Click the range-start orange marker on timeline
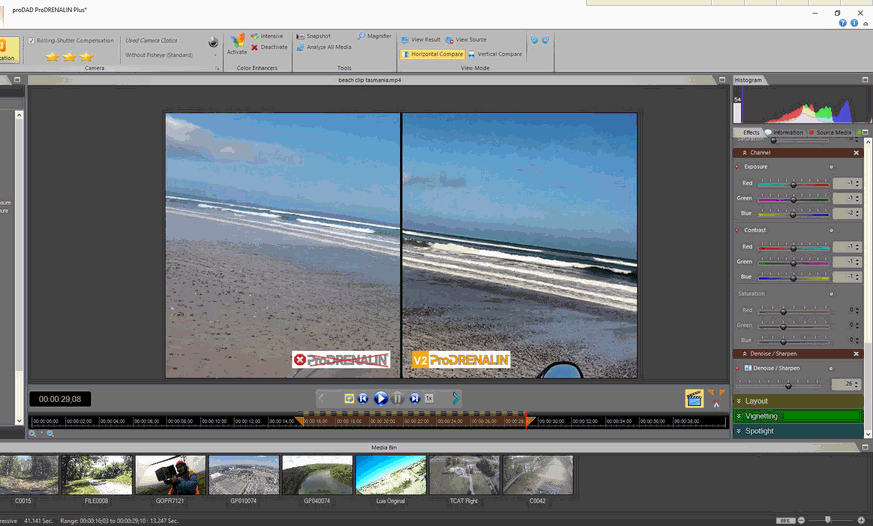The image size is (873, 526). [x=300, y=420]
